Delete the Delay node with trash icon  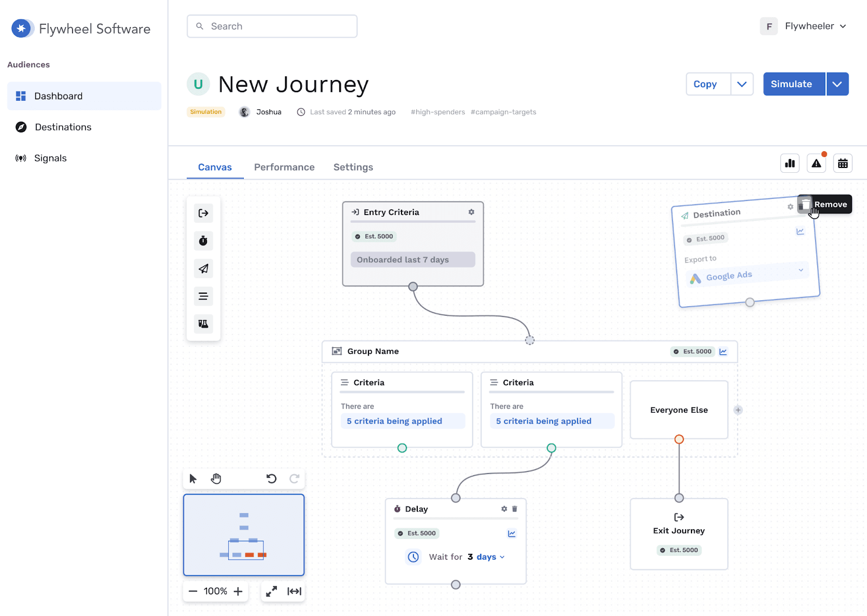click(x=515, y=509)
